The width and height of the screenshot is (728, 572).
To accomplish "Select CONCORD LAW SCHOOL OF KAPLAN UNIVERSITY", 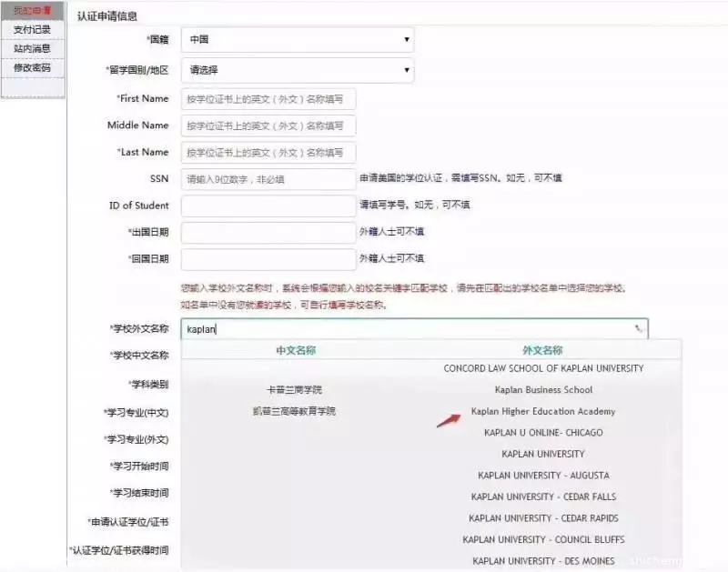I will point(543,368).
